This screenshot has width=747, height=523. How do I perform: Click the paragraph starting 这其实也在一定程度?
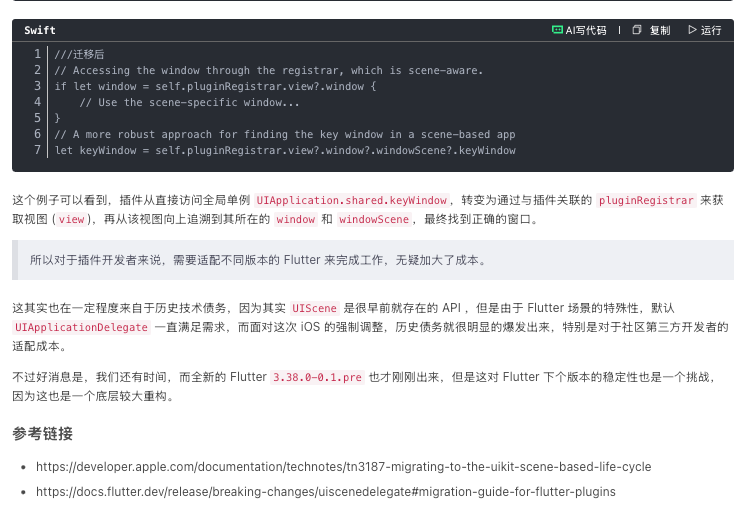coord(371,327)
